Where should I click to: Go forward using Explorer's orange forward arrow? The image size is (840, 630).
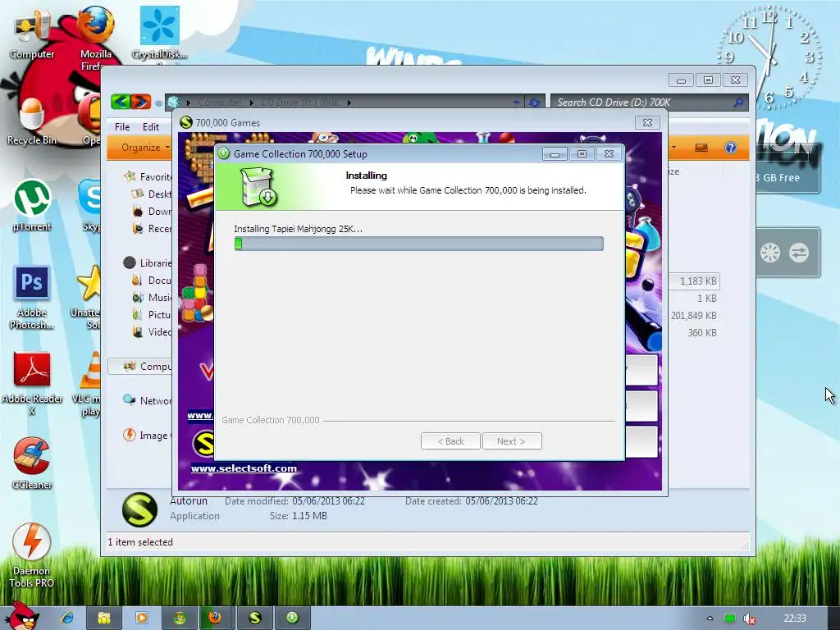(141, 101)
